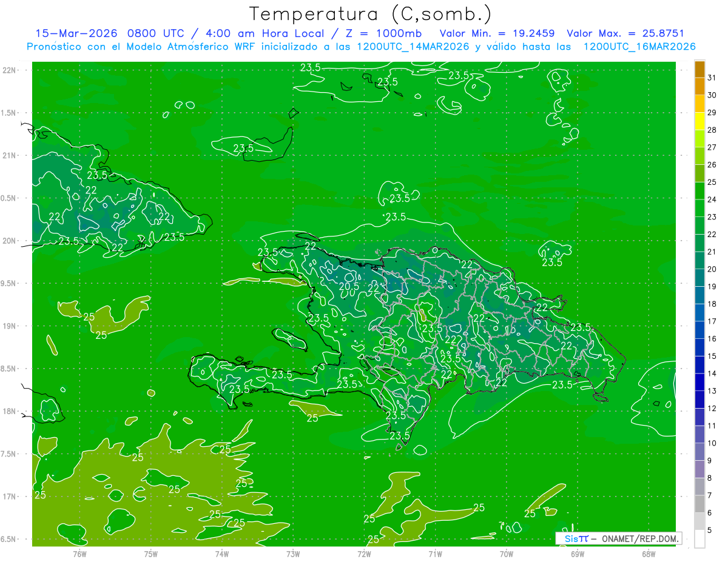Select the "Valor Max. = 25.8751" text

(x=625, y=33)
